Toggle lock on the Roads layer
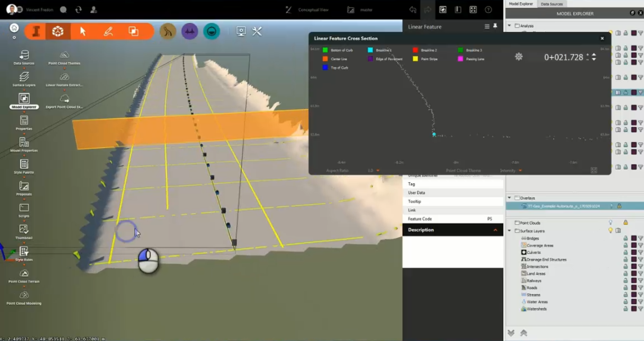 (625, 287)
